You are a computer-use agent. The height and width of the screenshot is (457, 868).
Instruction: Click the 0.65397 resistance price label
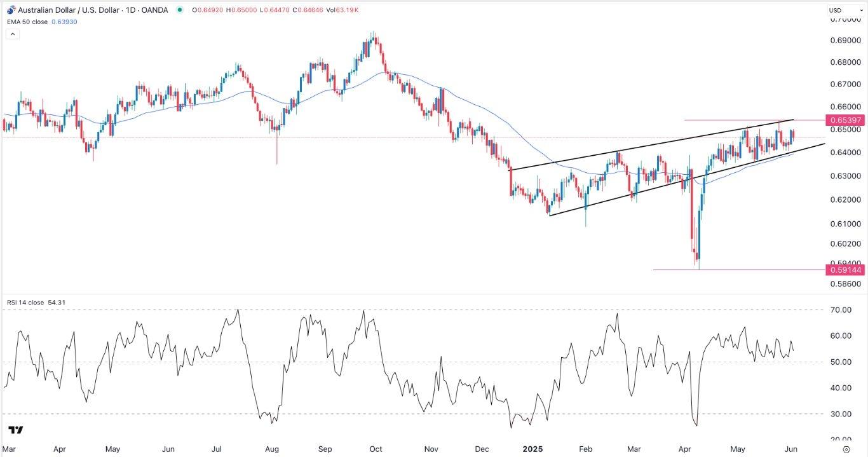pos(844,120)
